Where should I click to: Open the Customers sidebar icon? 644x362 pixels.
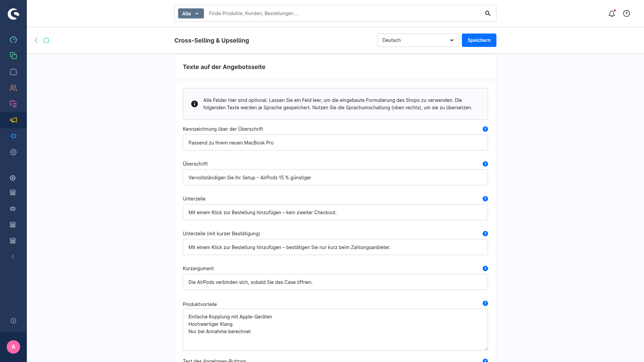13,88
